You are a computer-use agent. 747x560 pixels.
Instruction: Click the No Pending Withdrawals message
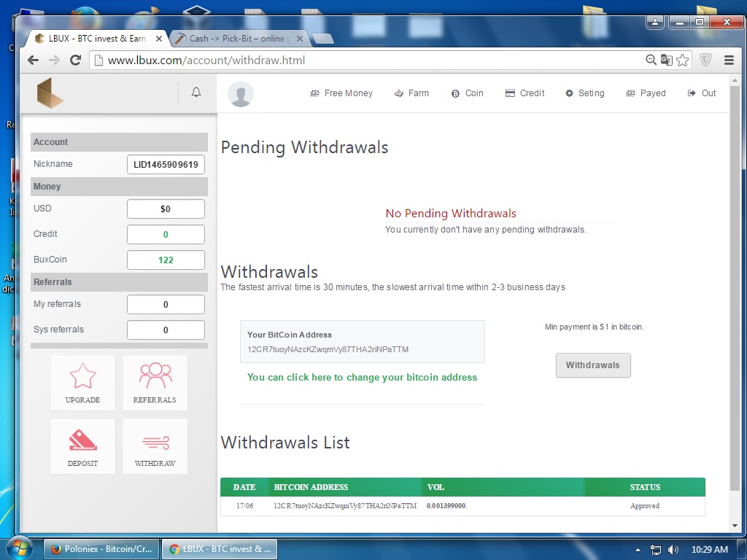click(x=451, y=214)
